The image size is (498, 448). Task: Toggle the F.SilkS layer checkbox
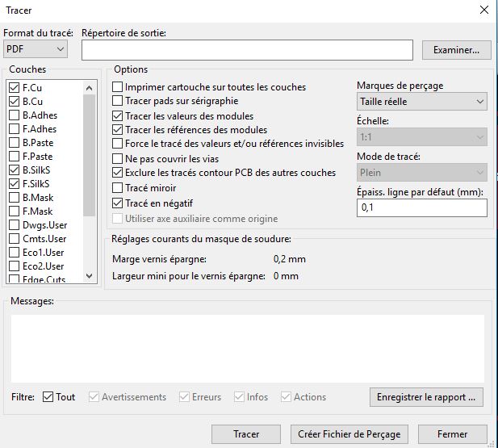(x=15, y=184)
